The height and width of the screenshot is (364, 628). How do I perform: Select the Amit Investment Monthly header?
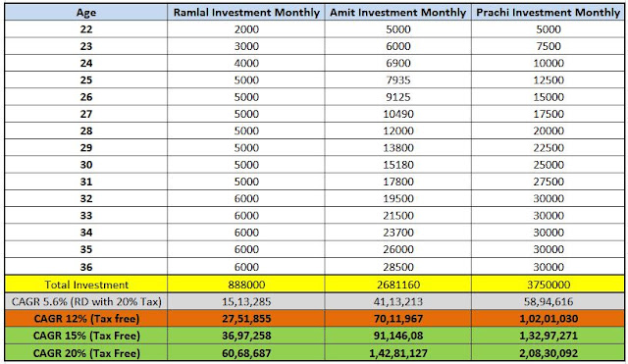398,13
